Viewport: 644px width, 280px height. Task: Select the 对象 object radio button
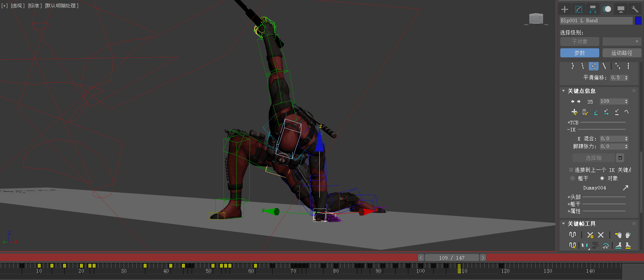coord(602,178)
